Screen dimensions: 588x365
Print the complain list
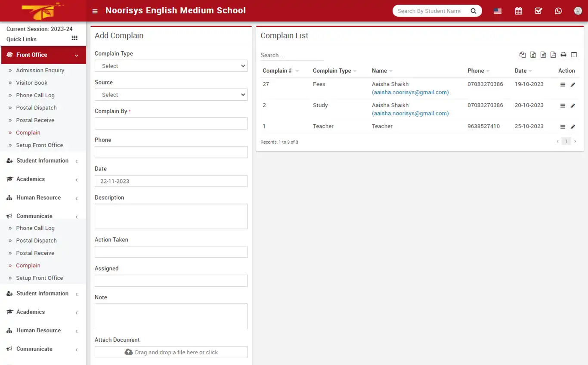(x=563, y=55)
